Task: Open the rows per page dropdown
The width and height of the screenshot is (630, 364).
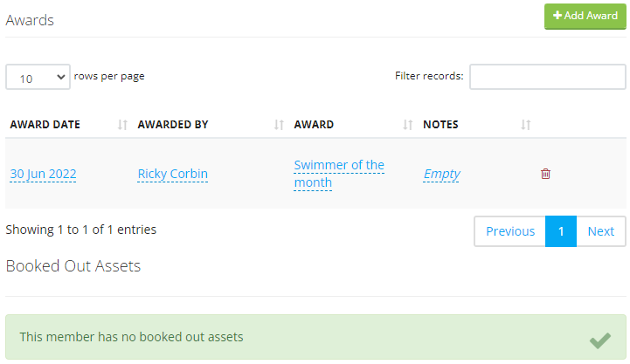Action: pyautogui.click(x=38, y=78)
